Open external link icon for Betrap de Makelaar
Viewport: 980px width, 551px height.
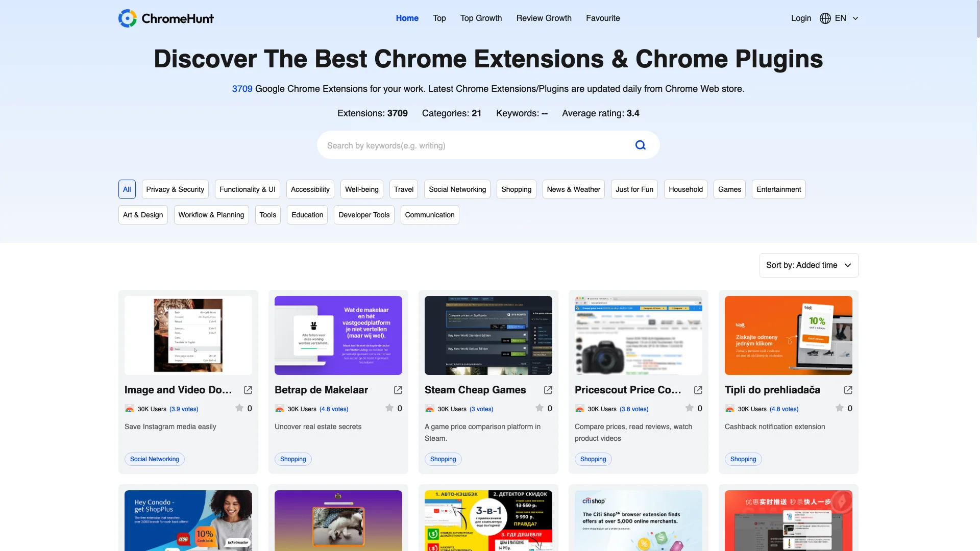(x=398, y=390)
